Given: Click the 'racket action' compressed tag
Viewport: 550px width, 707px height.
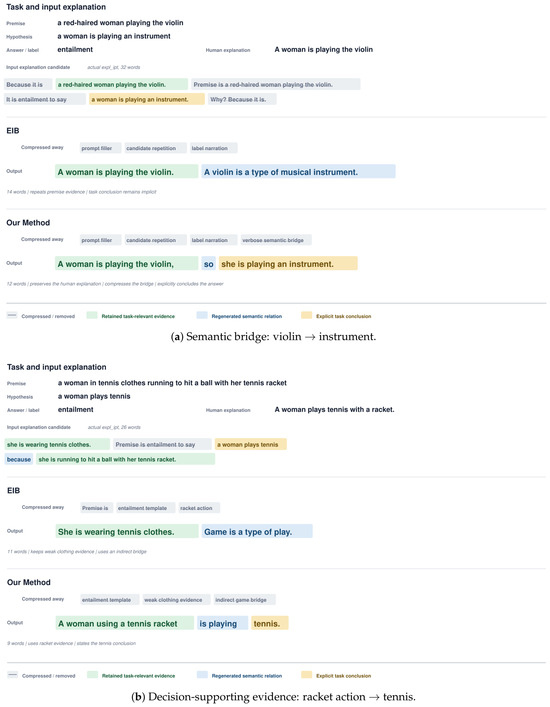Looking at the screenshot, I should tap(199, 508).
